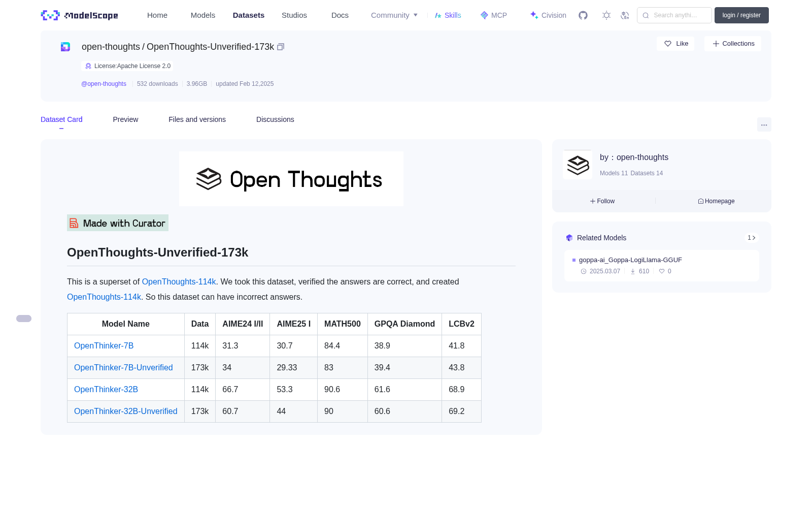
Task: Open the Models section
Action: point(203,15)
